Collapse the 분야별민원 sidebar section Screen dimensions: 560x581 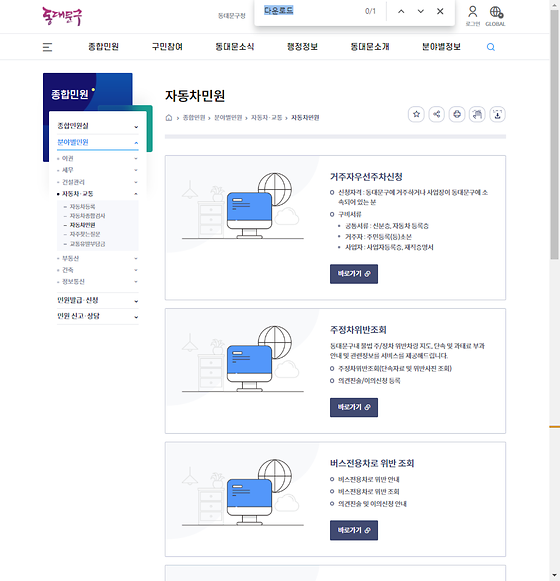click(x=98, y=142)
